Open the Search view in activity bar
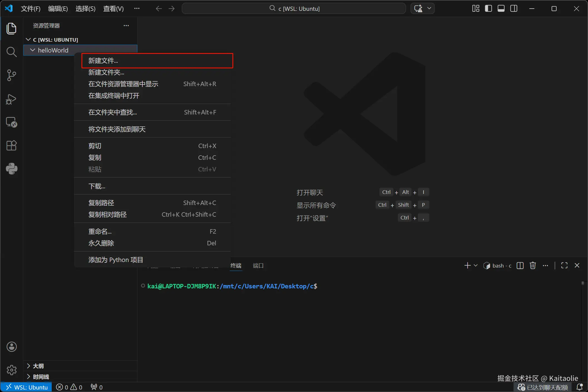Image resolution: width=588 pixels, height=392 pixels. point(11,52)
